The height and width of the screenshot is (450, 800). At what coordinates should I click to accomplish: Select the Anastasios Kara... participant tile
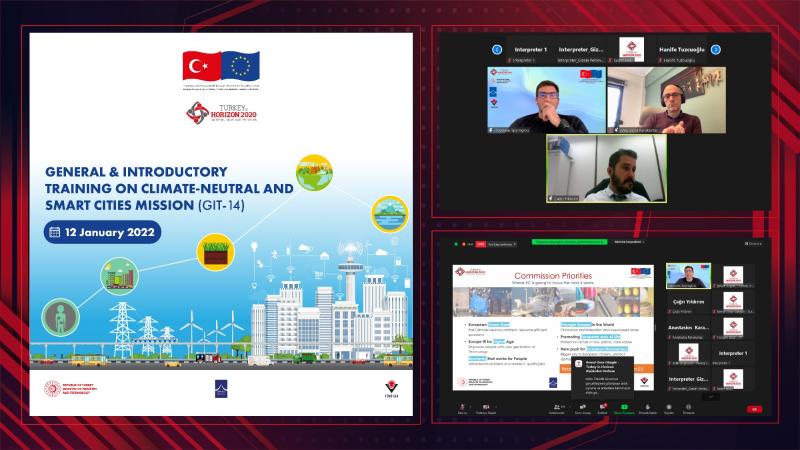coord(688,330)
